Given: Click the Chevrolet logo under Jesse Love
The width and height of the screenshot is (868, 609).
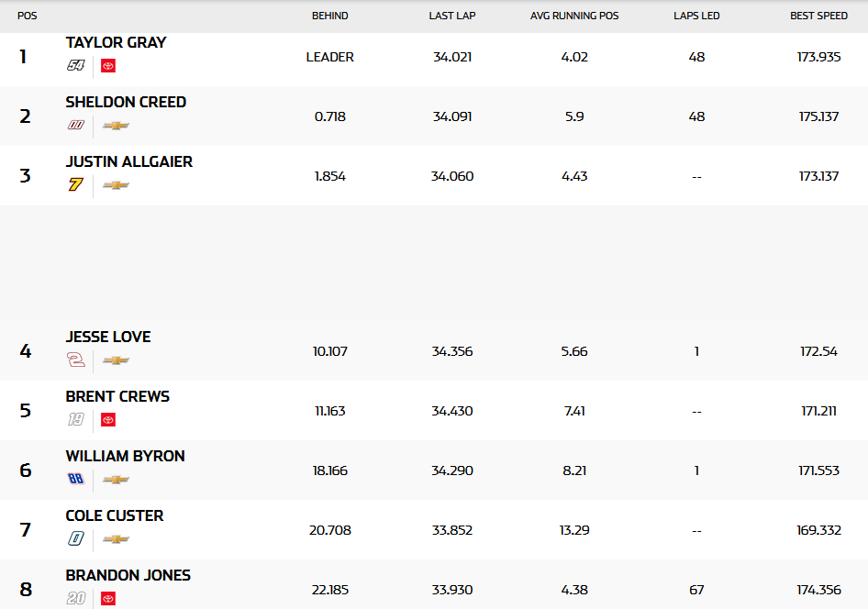Looking at the screenshot, I should 116,360.
